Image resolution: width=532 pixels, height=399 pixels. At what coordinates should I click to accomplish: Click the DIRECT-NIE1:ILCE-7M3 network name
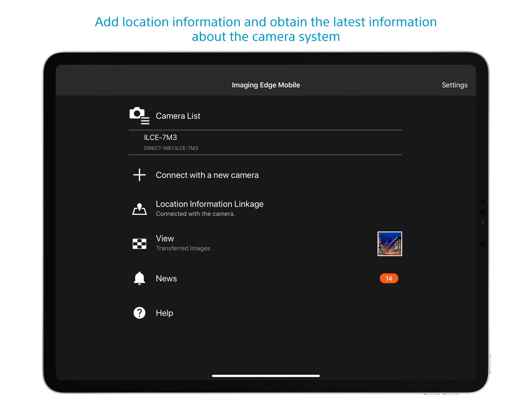point(171,148)
